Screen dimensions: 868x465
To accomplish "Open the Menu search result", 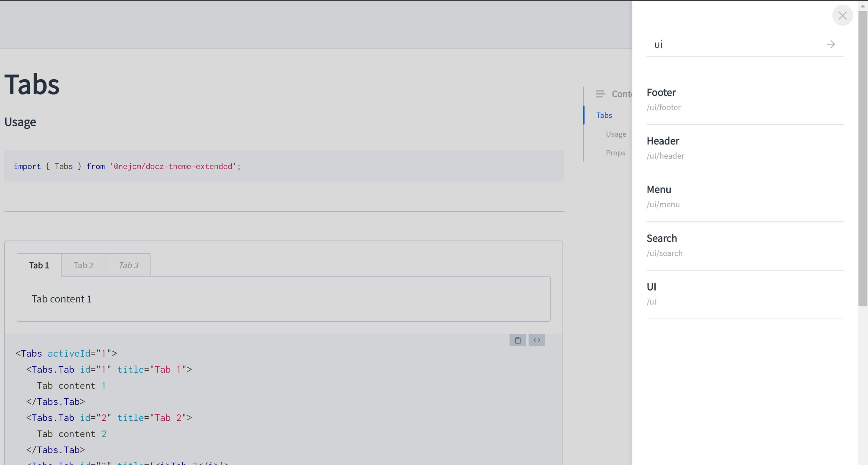I will coord(745,197).
